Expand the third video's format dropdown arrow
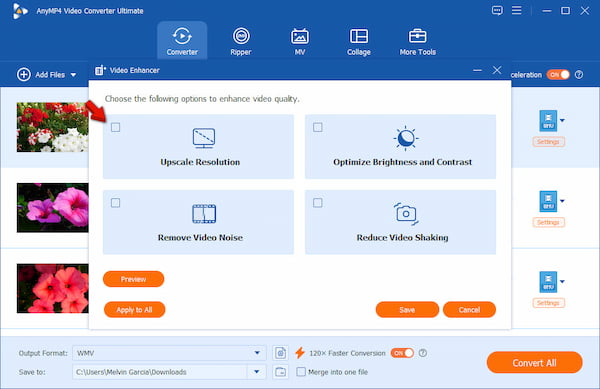 tap(562, 282)
